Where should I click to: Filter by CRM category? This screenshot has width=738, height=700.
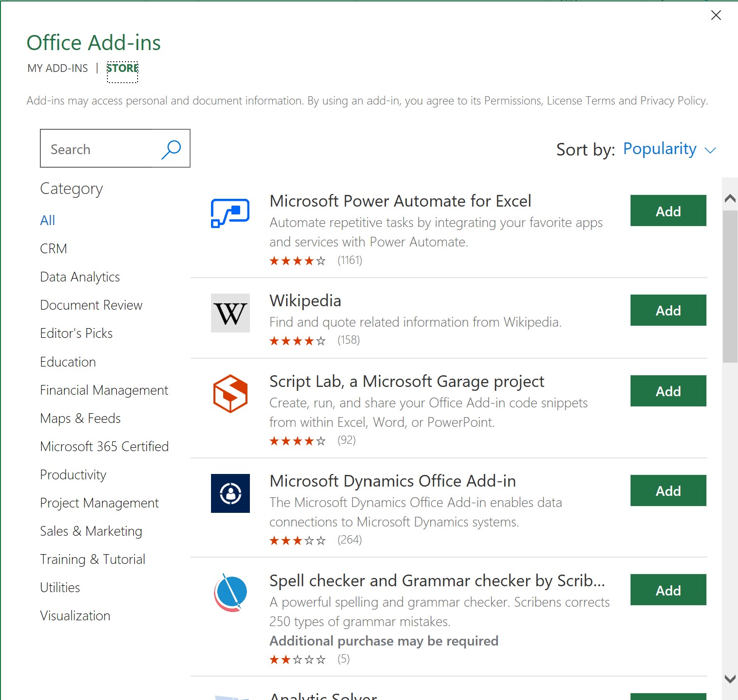coord(53,248)
